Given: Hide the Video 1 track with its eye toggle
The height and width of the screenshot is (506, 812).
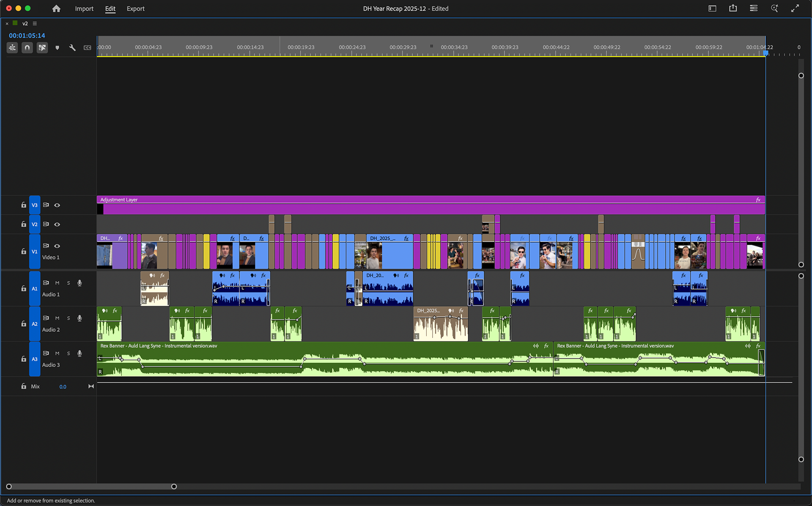Looking at the screenshot, I should tap(57, 246).
